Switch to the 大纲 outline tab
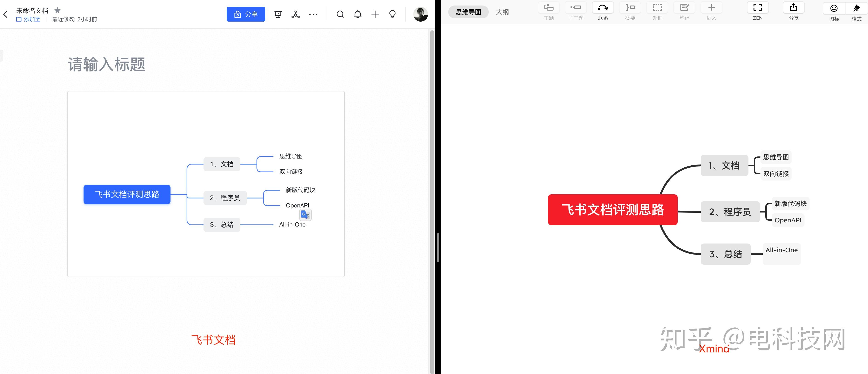Image resolution: width=868 pixels, height=374 pixels. [503, 12]
